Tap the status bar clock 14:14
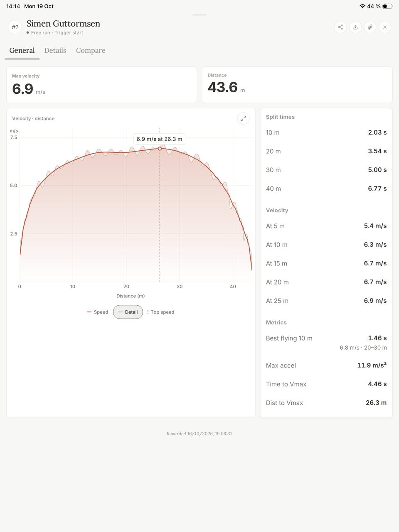 [13, 6]
